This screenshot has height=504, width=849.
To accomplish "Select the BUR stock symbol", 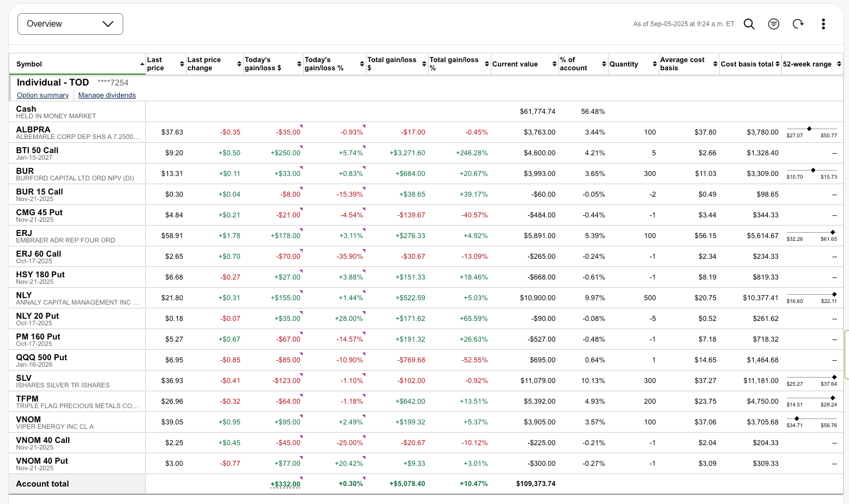I will (25, 171).
